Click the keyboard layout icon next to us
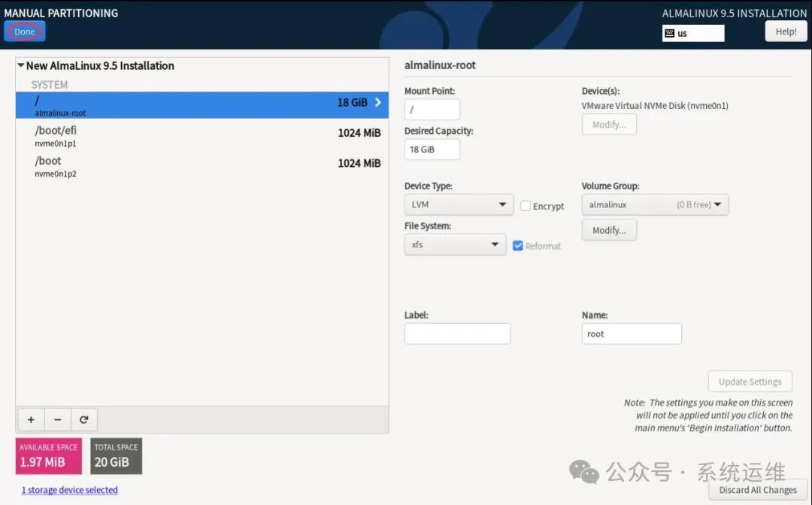812x505 pixels. point(670,33)
